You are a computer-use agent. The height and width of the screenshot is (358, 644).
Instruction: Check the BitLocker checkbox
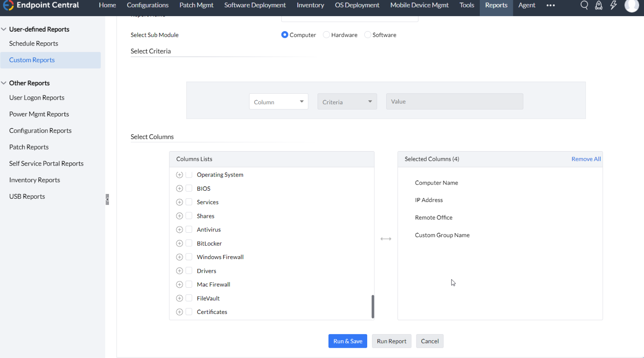(189, 243)
